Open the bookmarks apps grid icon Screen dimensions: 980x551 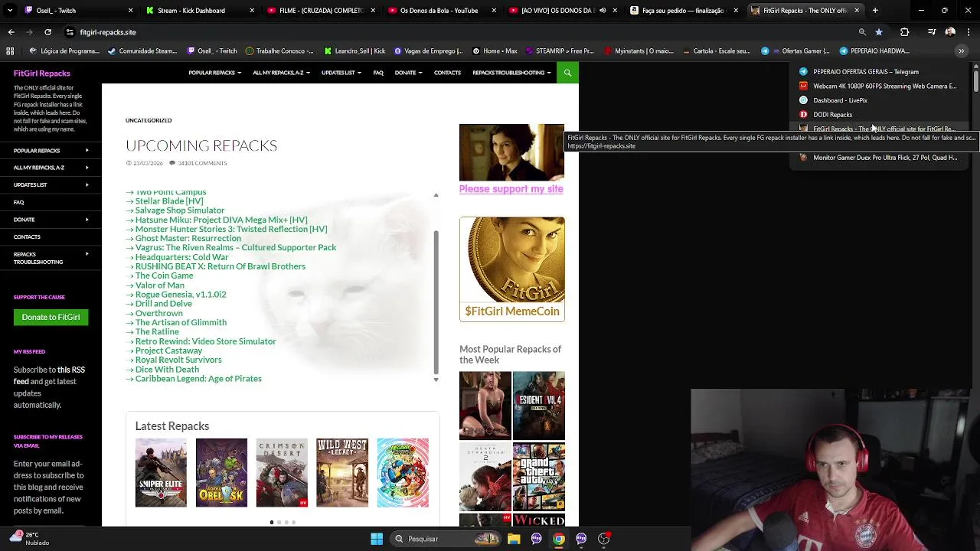pos(10,51)
